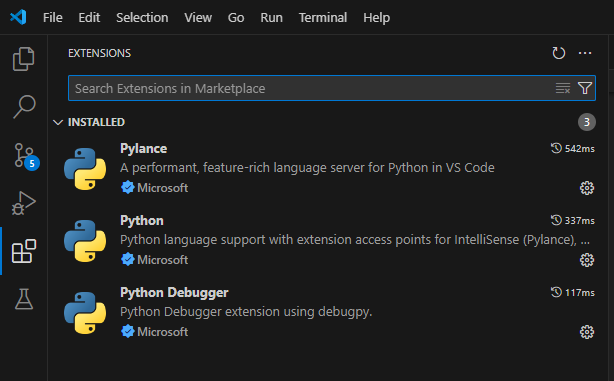The image size is (614, 381).
Task: Open the File menu
Action: [52, 18]
